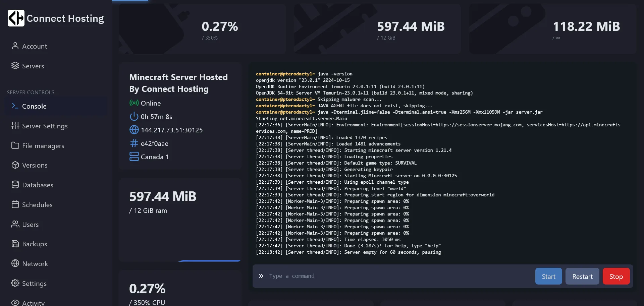Click the Default game type: SURVIVAL line
The width and height of the screenshot is (644, 306).
click(x=336, y=163)
